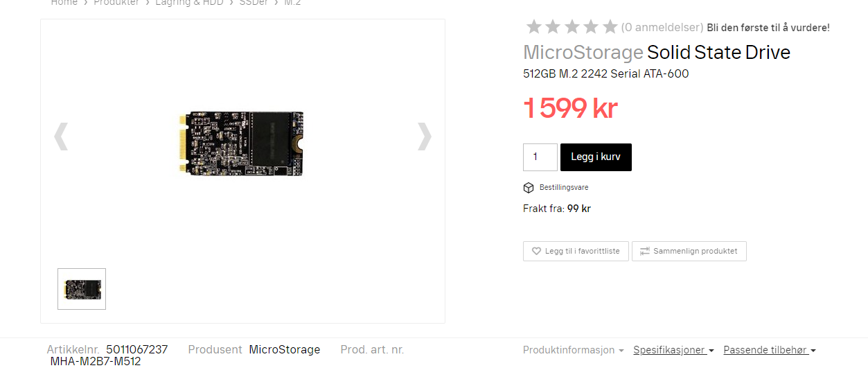The height and width of the screenshot is (386, 868).
Task: Open the Spesifikasjoner dropdown
Action: pos(673,351)
